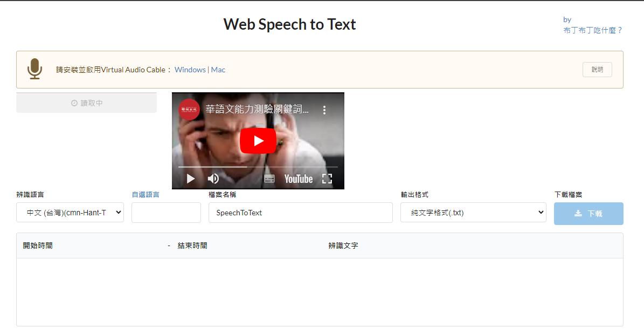Open the video's three-dot options menu
The width and height of the screenshot is (644, 334).
[x=325, y=109]
